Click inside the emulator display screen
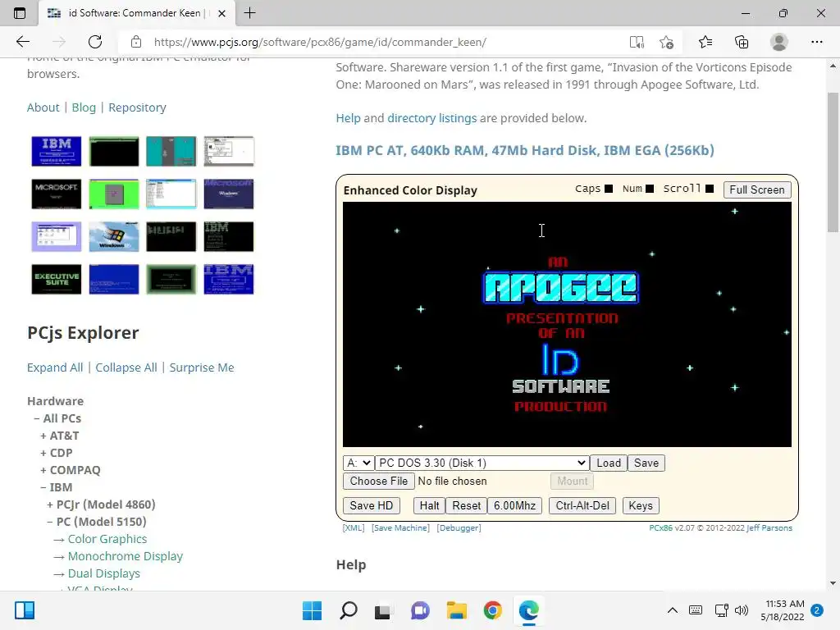840x630 pixels. point(567,324)
